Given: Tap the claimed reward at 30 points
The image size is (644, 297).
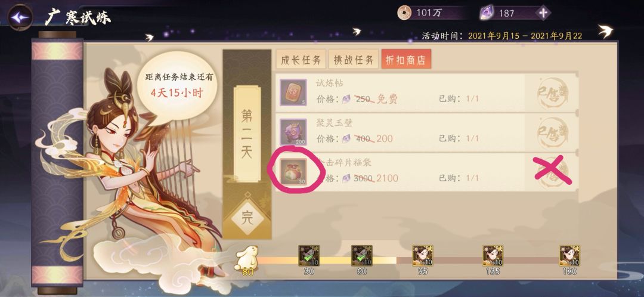Looking at the screenshot, I should coord(309,256).
